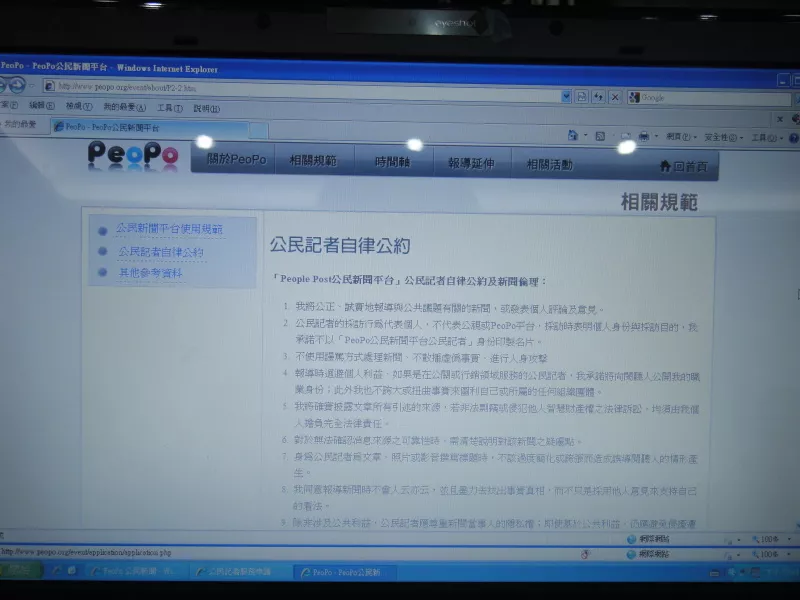The height and width of the screenshot is (600, 800).
Task: Open the 其他參考資料 sidebar link
Action: click(150, 273)
